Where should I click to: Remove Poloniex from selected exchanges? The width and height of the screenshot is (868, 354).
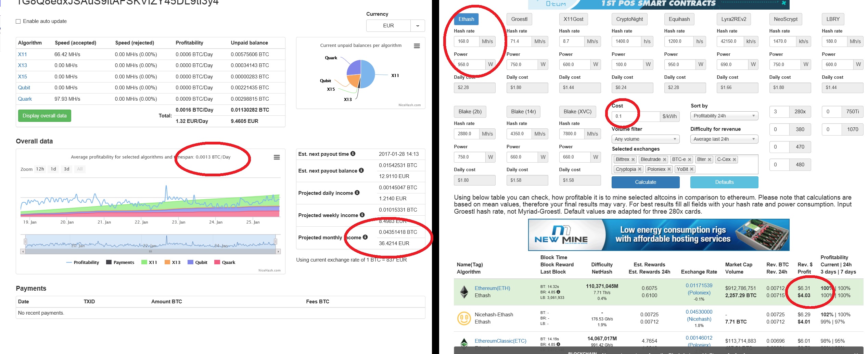(669, 169)
